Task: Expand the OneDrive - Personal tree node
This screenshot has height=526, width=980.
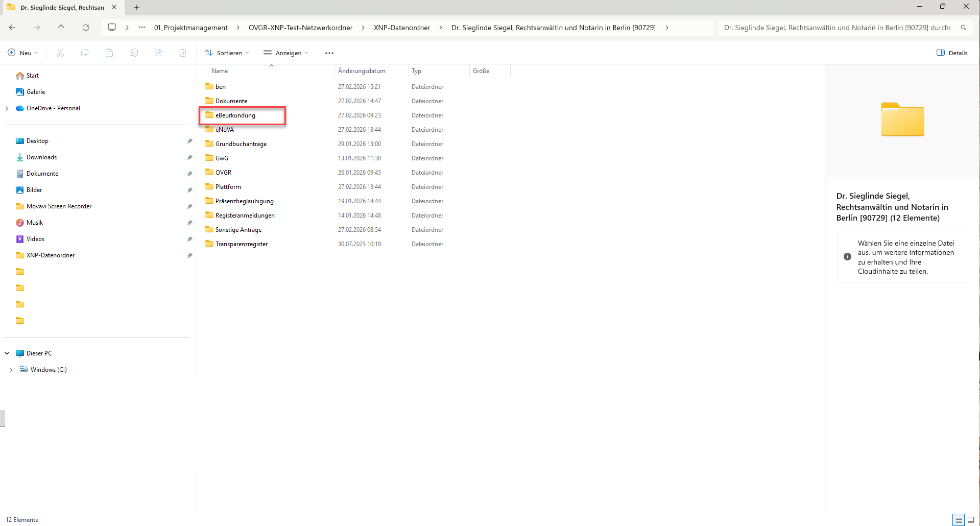Action: pyautogui.click(x=7, y=108)
